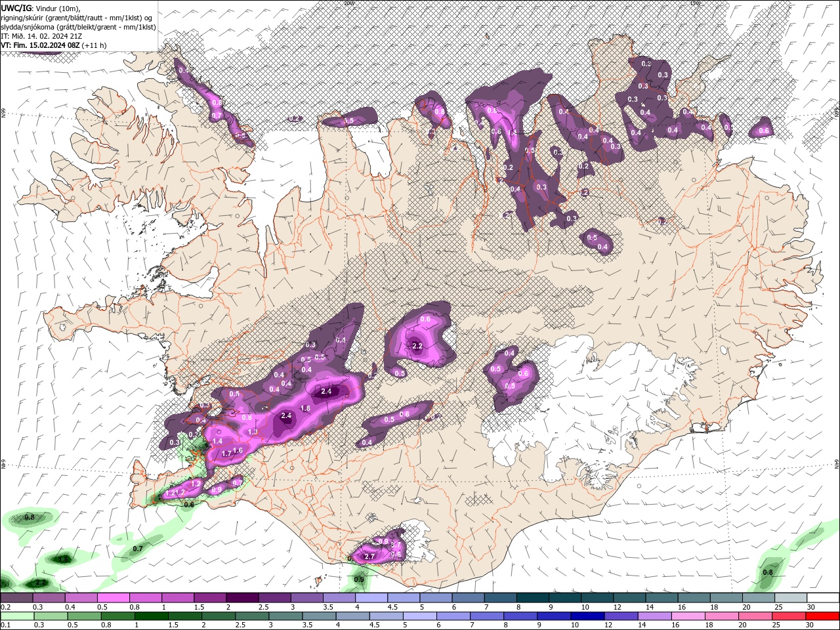
Task: Click the header line 'UWC/IG: Vindur (10m),'
Action: click(x=41, y=8)
